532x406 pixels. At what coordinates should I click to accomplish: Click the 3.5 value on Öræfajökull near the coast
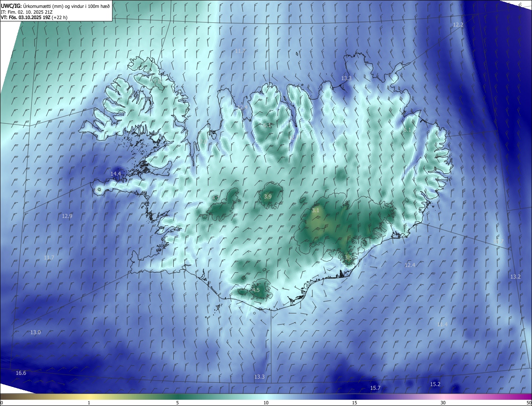tap(348, 257)
